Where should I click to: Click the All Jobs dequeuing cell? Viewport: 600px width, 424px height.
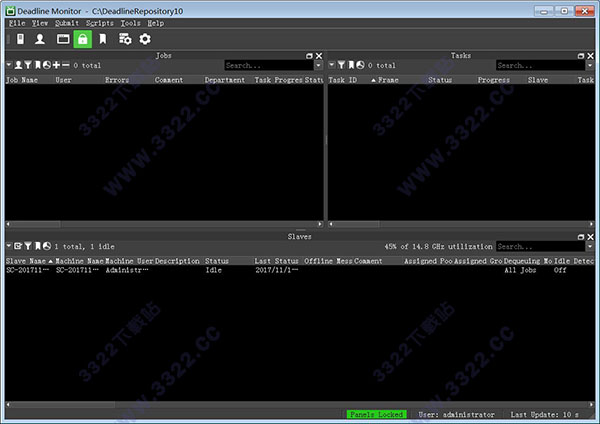[520, 270]
